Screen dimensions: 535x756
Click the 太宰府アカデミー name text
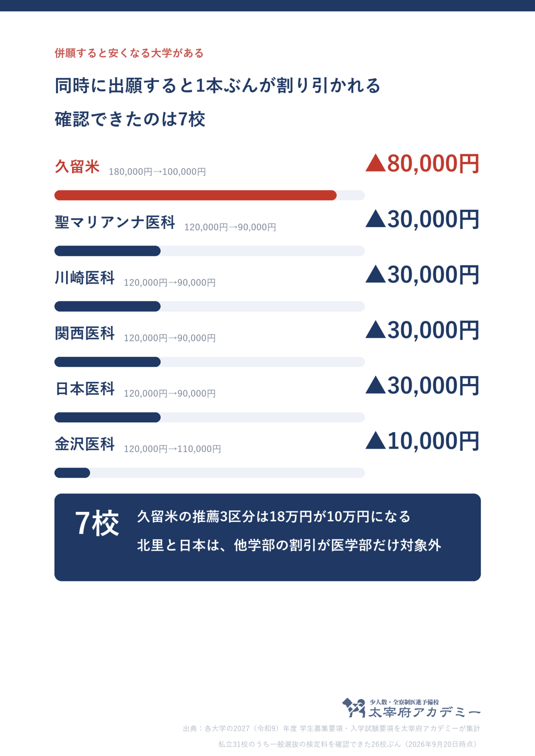[424, 712]
